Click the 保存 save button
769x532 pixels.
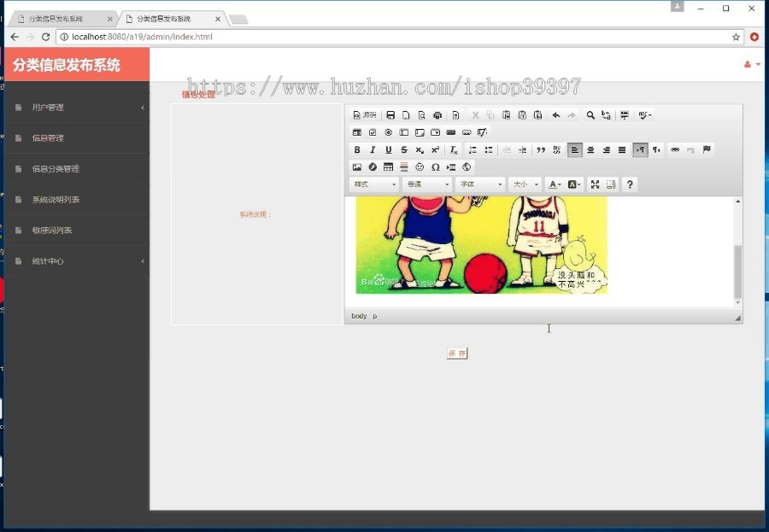(x=457, y=353)
